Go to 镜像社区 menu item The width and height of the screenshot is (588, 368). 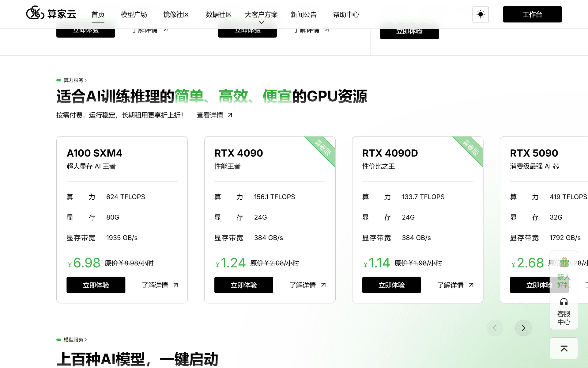(176, 14)
